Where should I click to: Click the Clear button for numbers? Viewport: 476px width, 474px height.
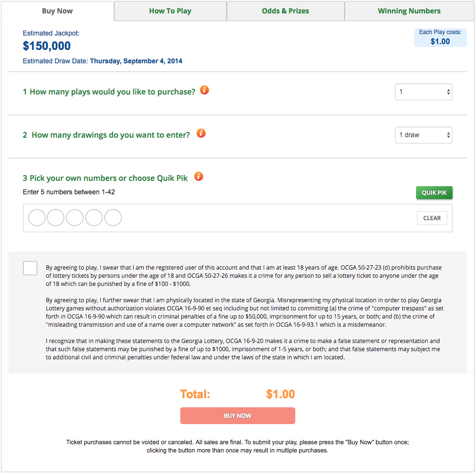pyautogui.click(x=432, y=218)
